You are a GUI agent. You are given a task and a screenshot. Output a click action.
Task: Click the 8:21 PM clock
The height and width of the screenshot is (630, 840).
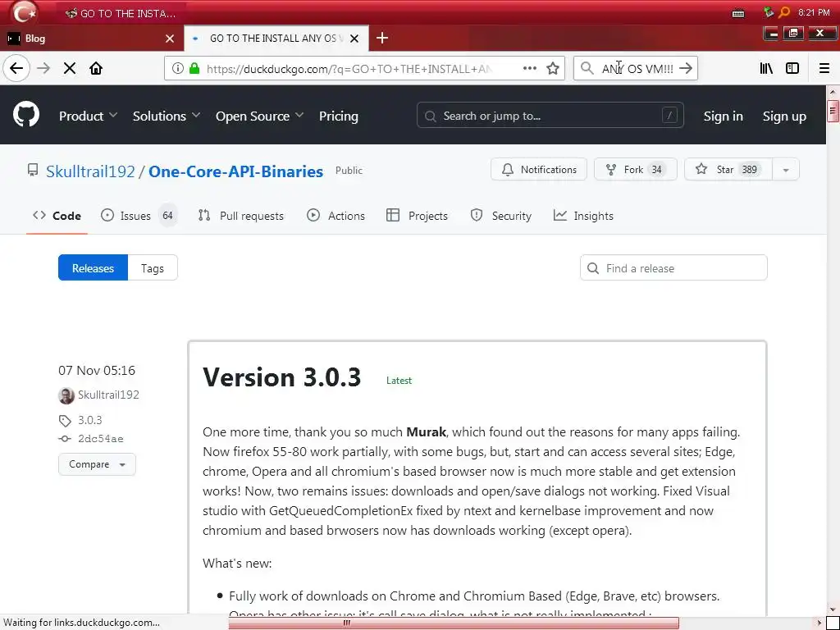814,12
